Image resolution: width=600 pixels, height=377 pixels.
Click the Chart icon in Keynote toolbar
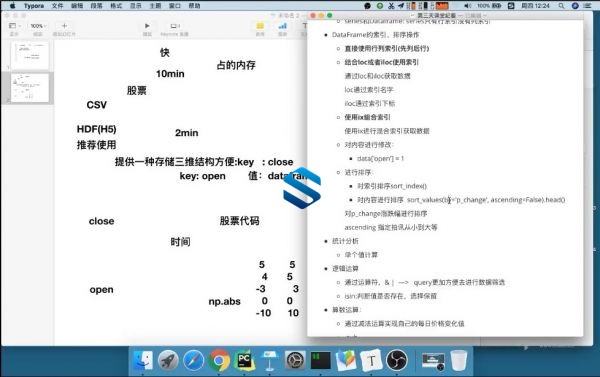282,26
